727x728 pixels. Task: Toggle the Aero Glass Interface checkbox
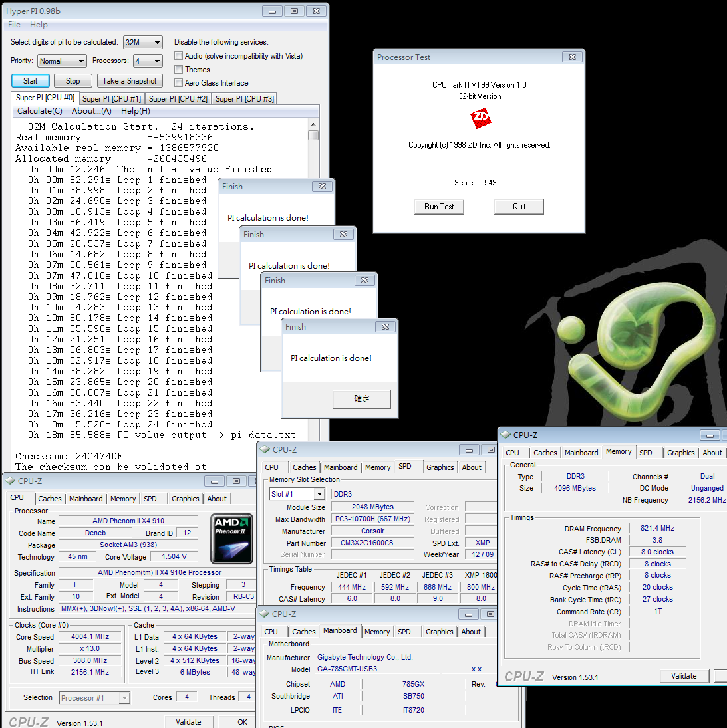click(178, 83)
